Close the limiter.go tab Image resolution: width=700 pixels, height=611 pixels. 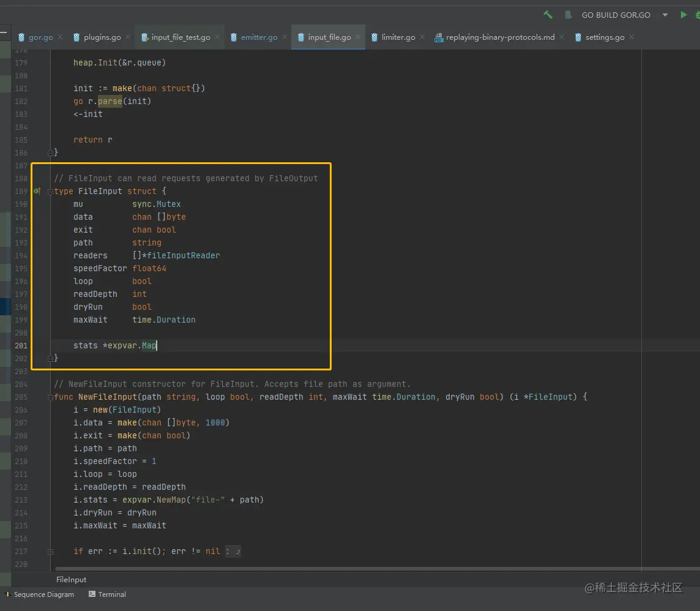click(422, 37)
